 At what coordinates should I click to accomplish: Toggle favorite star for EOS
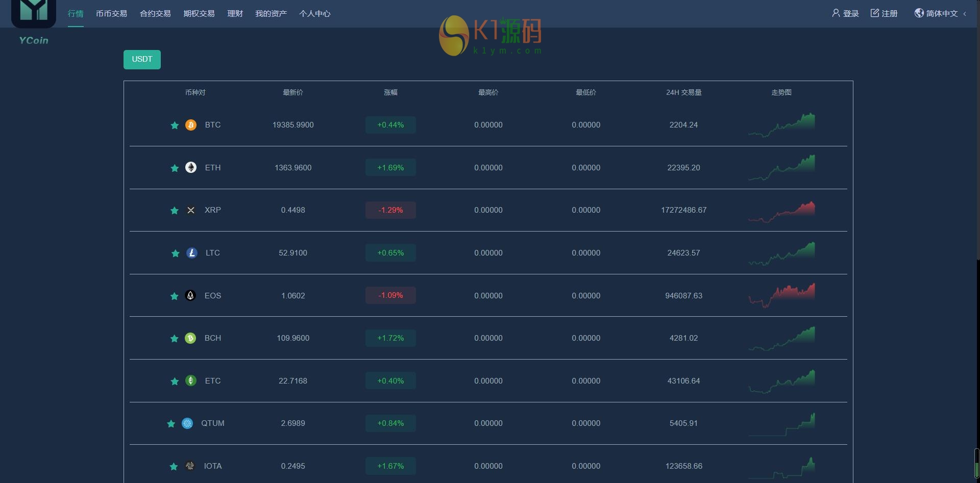[x=175, y=296]
